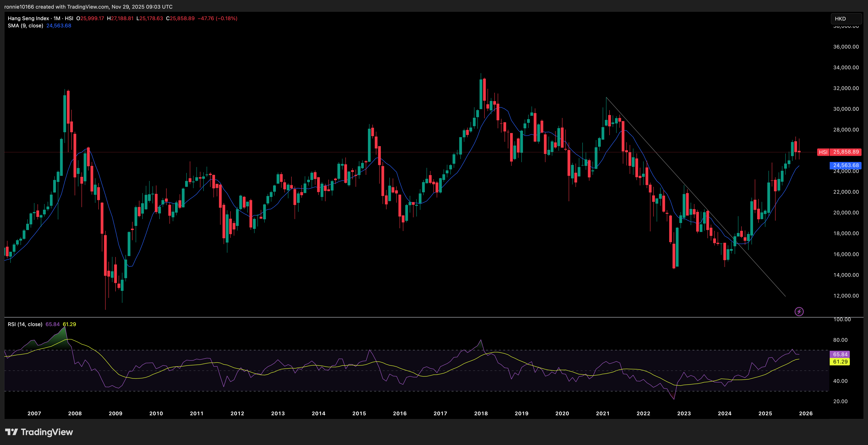Click the purple lightning bolt icon
This screenshot has width=868, height=445.
point(799,311)
